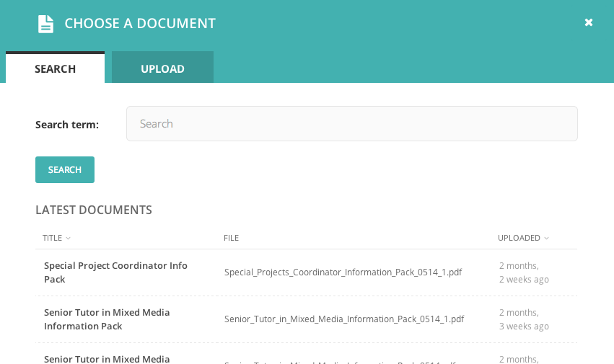Focus the Search term input field

351,124
